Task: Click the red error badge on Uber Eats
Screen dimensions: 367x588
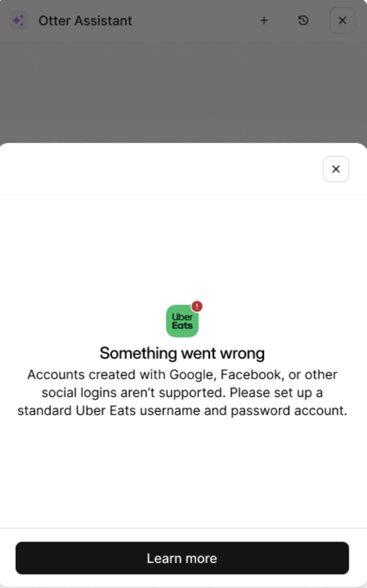Action: (197, 306)
